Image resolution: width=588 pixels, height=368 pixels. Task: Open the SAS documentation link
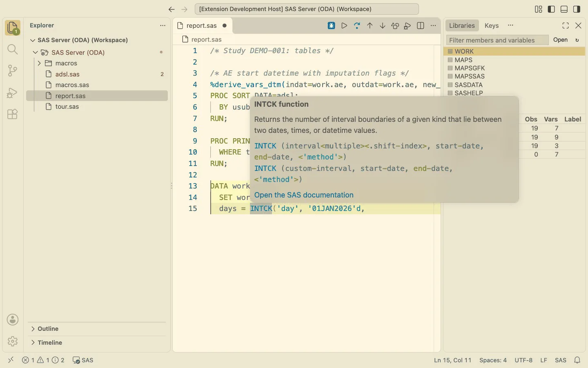tap(304, 195)
